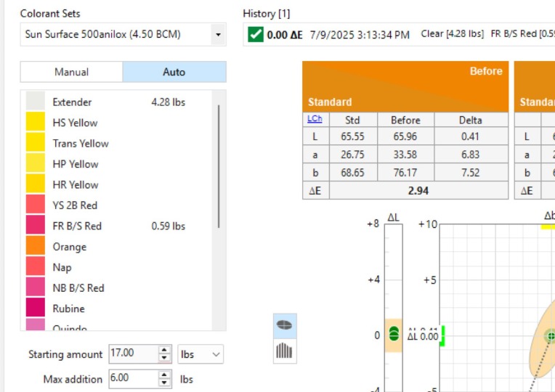Viewport: 555px width, 392px height.
Task: Click the Extender color swatch
Action: coord(36,102)
